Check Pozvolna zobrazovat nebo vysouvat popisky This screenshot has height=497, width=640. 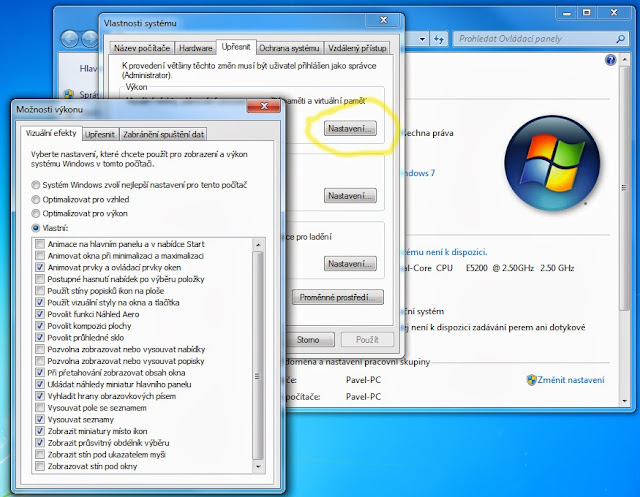coord(40,361)
